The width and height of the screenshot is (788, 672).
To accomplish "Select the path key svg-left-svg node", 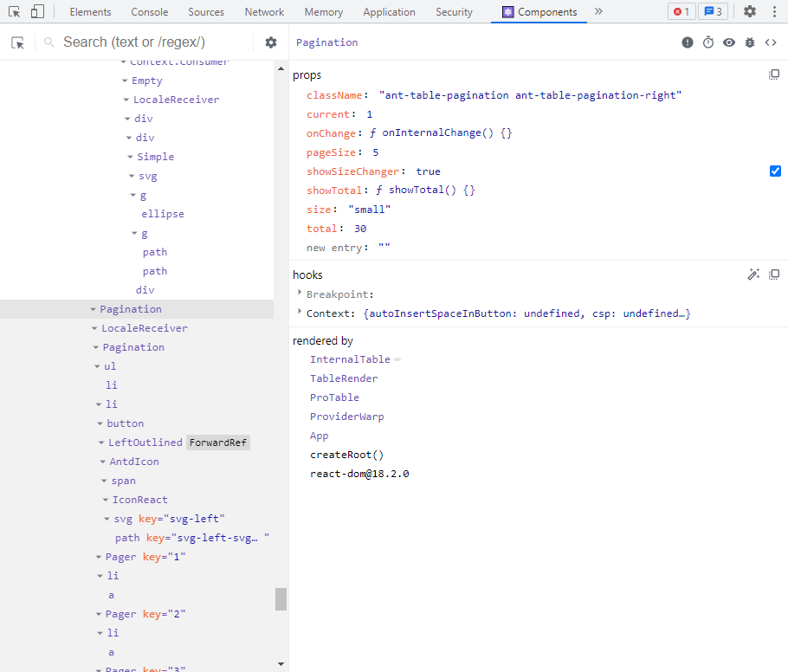I will tap(192, 538).
